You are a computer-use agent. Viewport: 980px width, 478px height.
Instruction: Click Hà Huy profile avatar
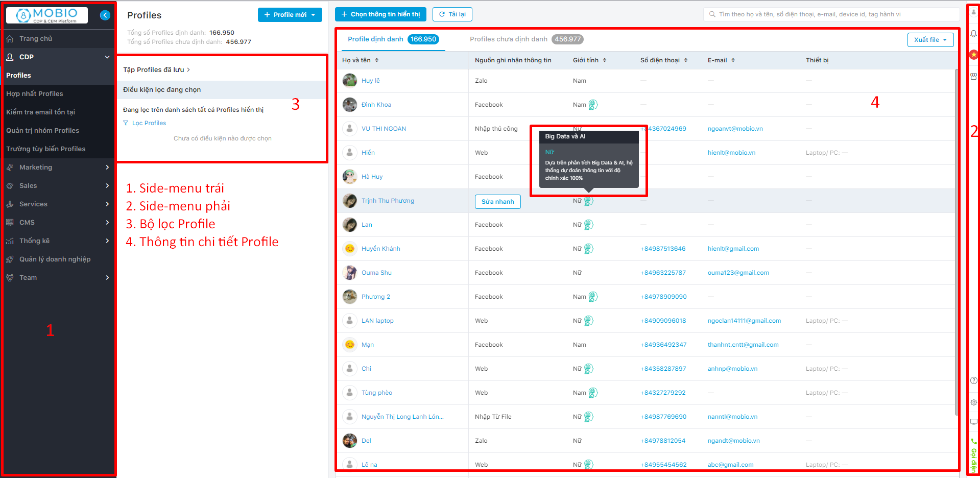350,177
